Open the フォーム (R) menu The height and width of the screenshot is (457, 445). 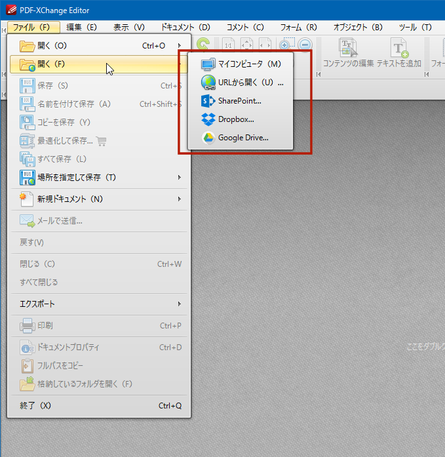[x=298, y=27]
